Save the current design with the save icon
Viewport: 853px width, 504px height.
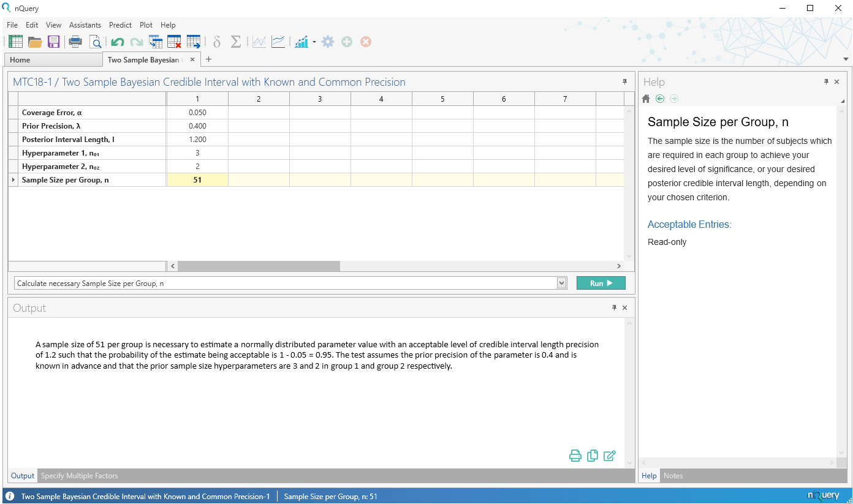click(54, 42)
